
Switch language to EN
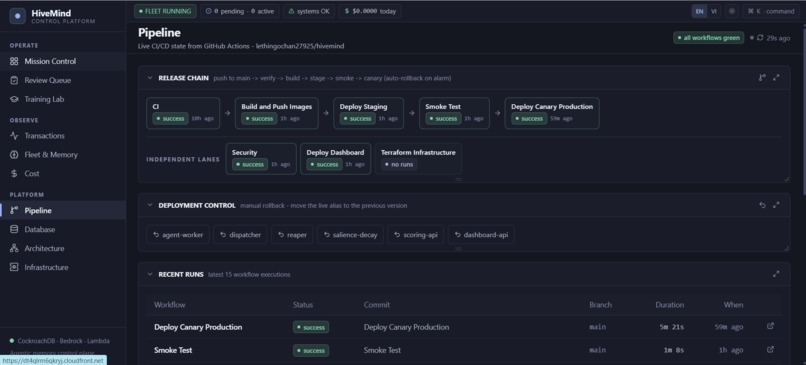click(699, 11)
